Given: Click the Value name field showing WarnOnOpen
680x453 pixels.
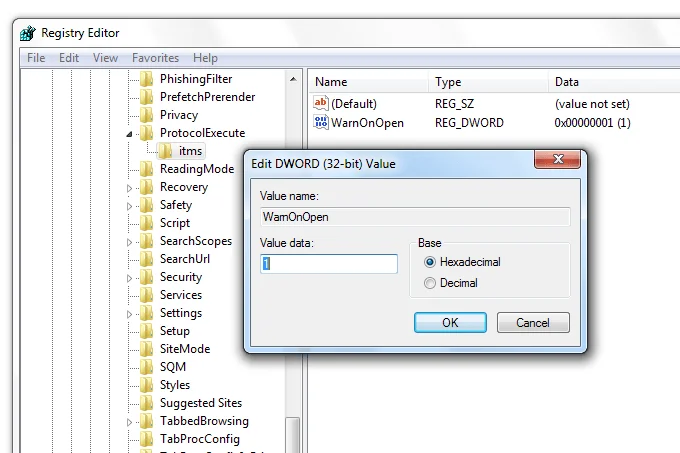Looking at the screenshot, I should (415, 217).
